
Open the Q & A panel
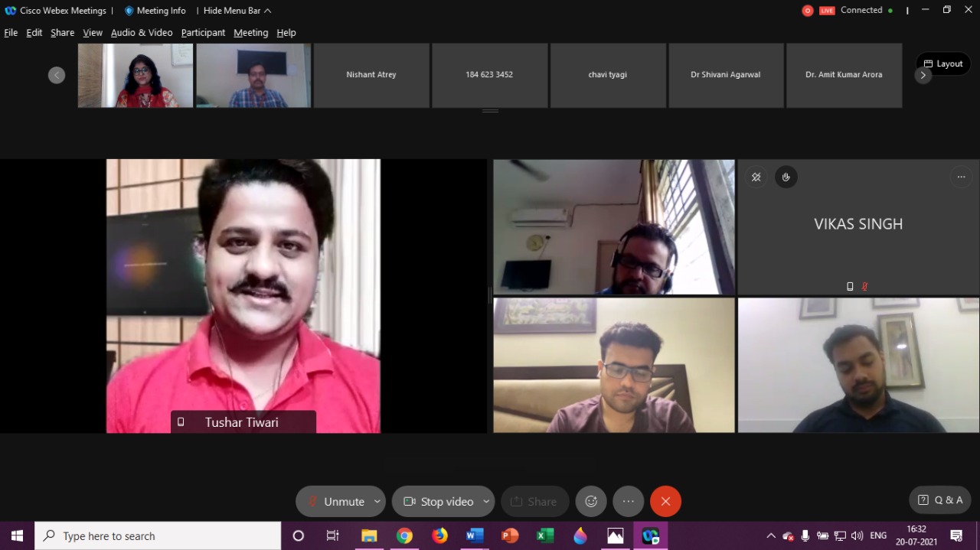click(941, 500)
